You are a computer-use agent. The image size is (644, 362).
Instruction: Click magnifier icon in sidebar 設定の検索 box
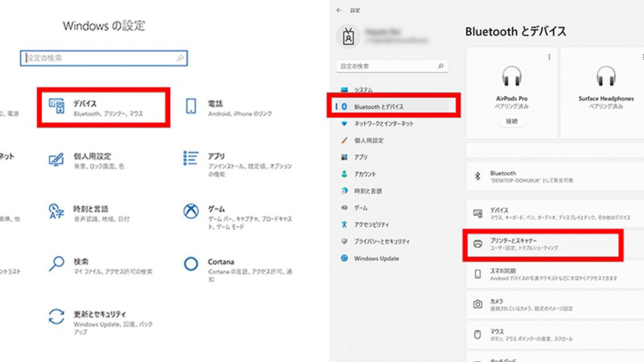(441, 66)
